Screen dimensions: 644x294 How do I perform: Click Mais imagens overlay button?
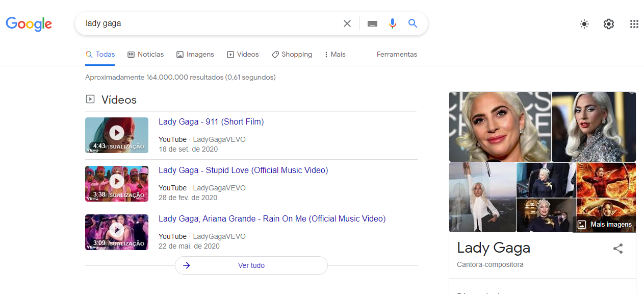[605, 225]
